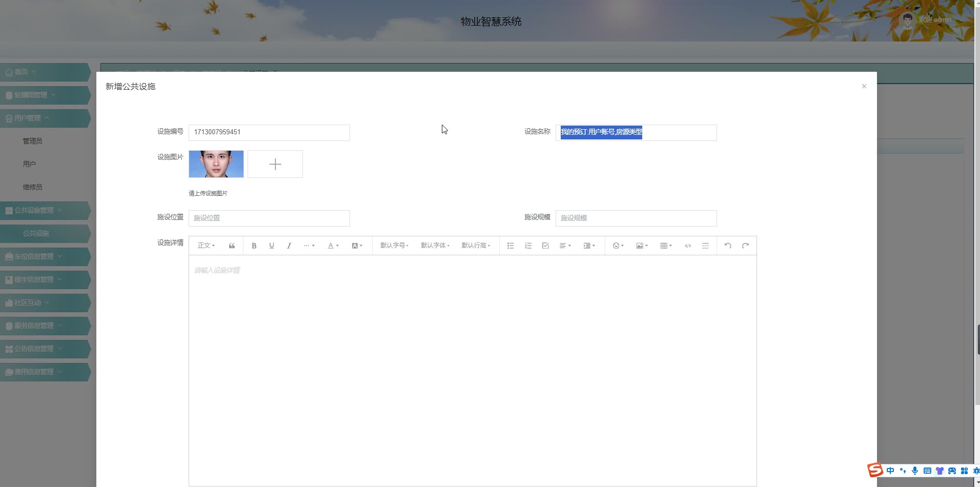Open Sogou toolbox grid icon
This screenshot has width=980, height=487.
pos(964,471)
